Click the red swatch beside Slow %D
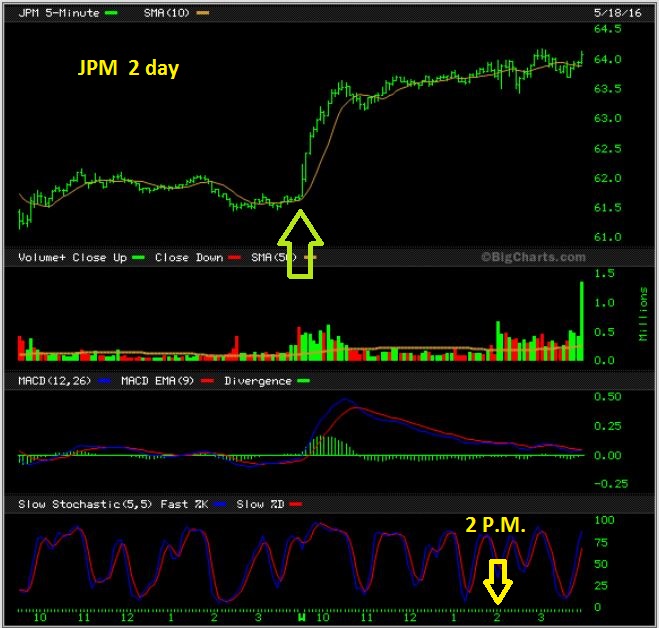Image resolution: width=659 pixels, height=628 pixels. (296, 504)
